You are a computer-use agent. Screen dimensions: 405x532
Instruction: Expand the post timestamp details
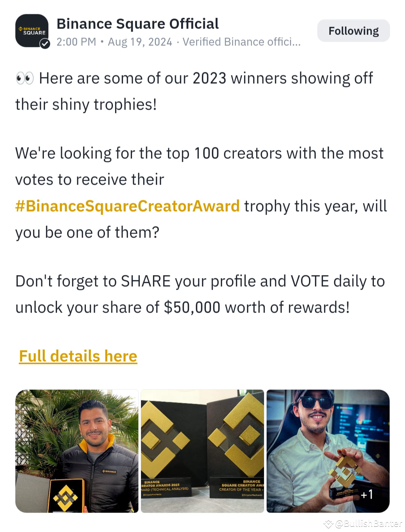click(x=141, y=42)
